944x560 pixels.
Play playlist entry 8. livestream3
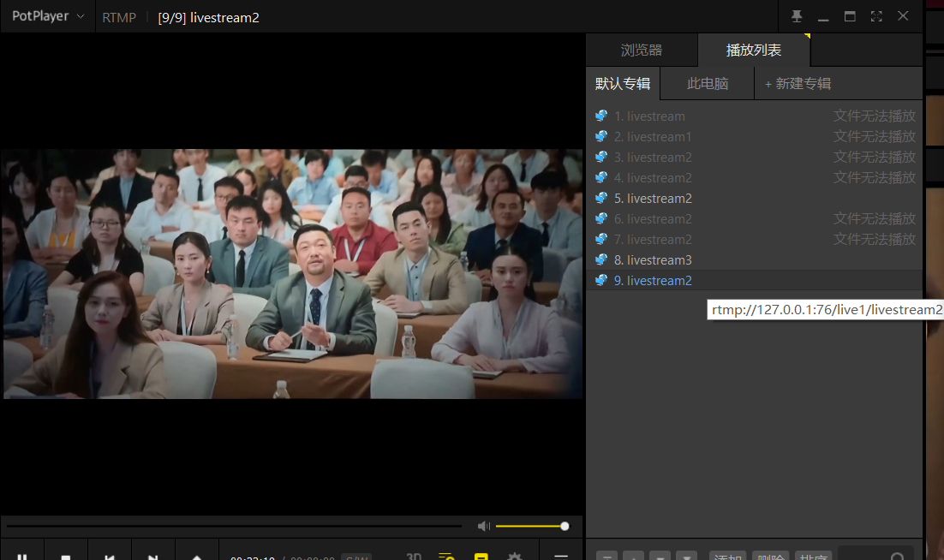pyautogui.click(x=755, y=259)
